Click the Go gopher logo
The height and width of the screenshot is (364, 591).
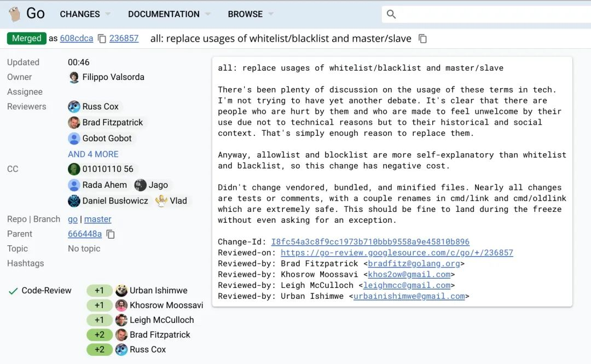coord(15,14)
